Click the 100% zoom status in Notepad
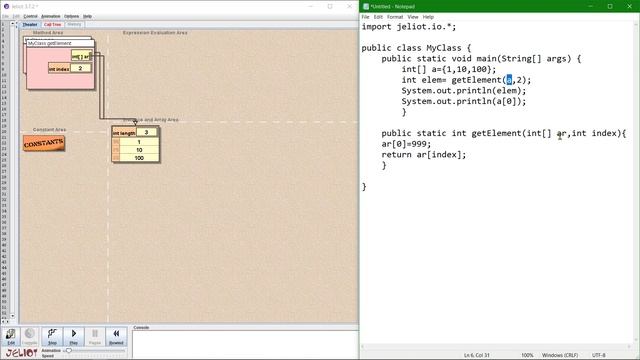 click(527, 355)
